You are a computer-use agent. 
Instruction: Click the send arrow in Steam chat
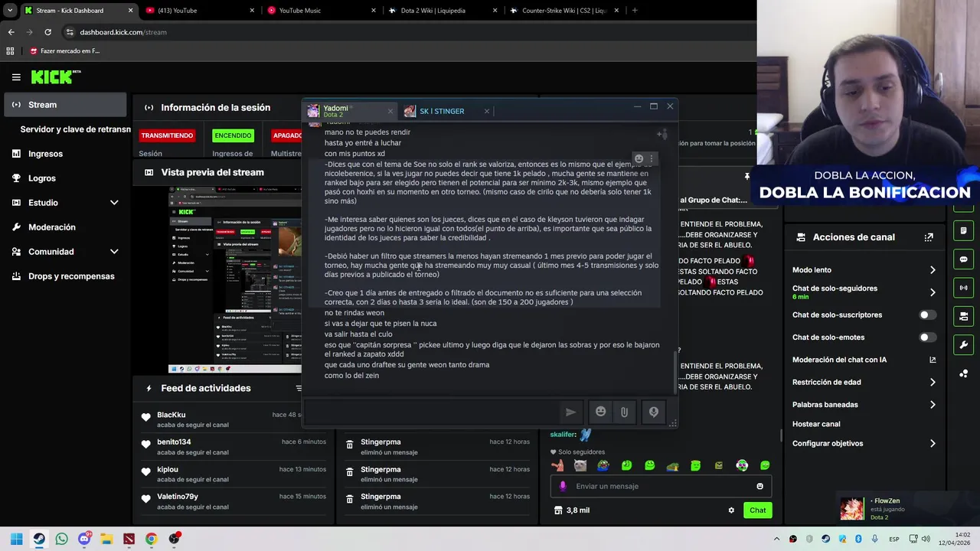pos(570,412)
